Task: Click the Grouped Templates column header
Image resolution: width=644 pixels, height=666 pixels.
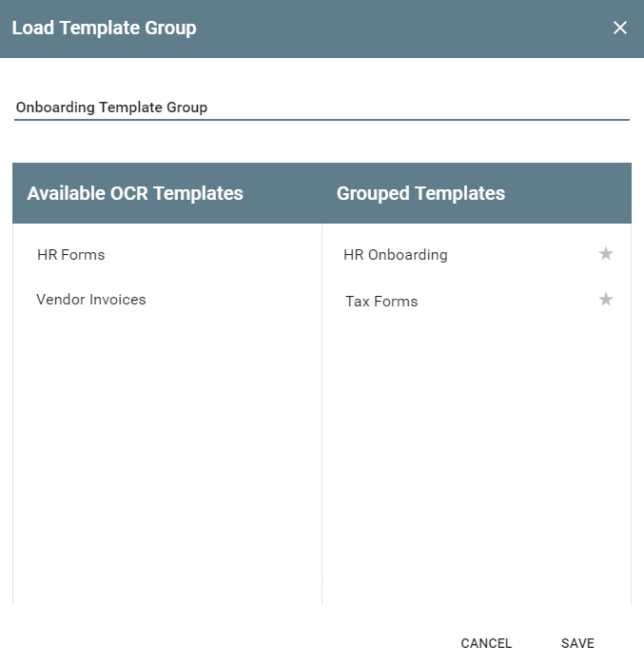Action: (420, 193)
